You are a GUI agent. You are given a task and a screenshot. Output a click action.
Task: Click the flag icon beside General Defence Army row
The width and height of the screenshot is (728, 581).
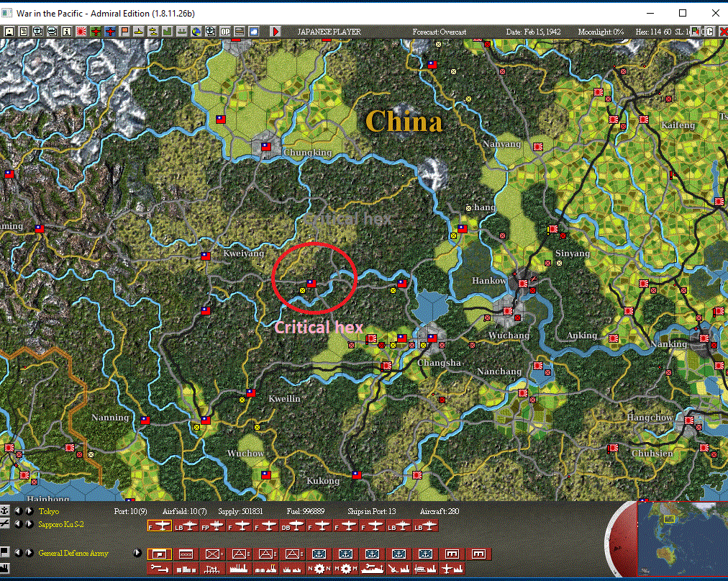(x=4, y=552)
